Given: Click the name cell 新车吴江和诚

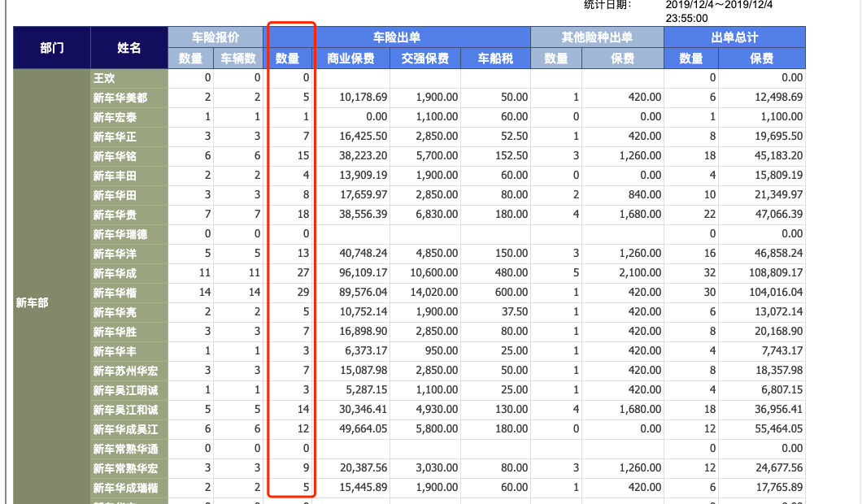Looking at the screenshot, I should 129,410.
